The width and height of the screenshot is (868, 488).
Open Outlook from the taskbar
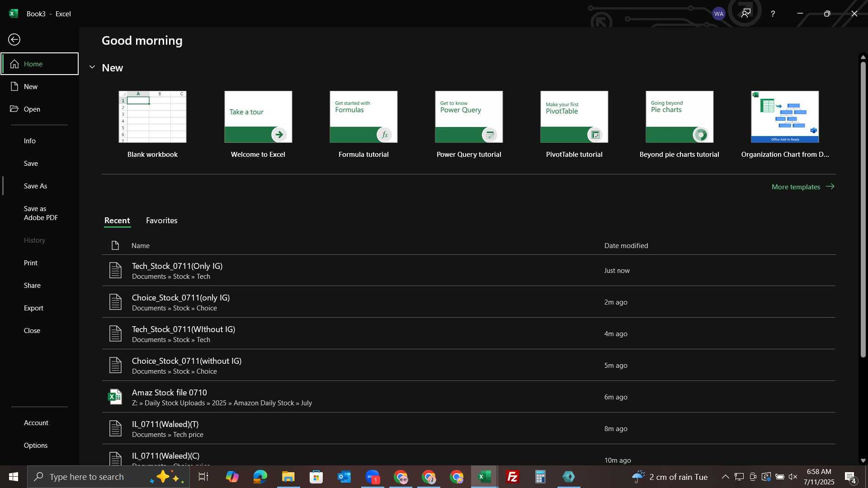point(344,477)
